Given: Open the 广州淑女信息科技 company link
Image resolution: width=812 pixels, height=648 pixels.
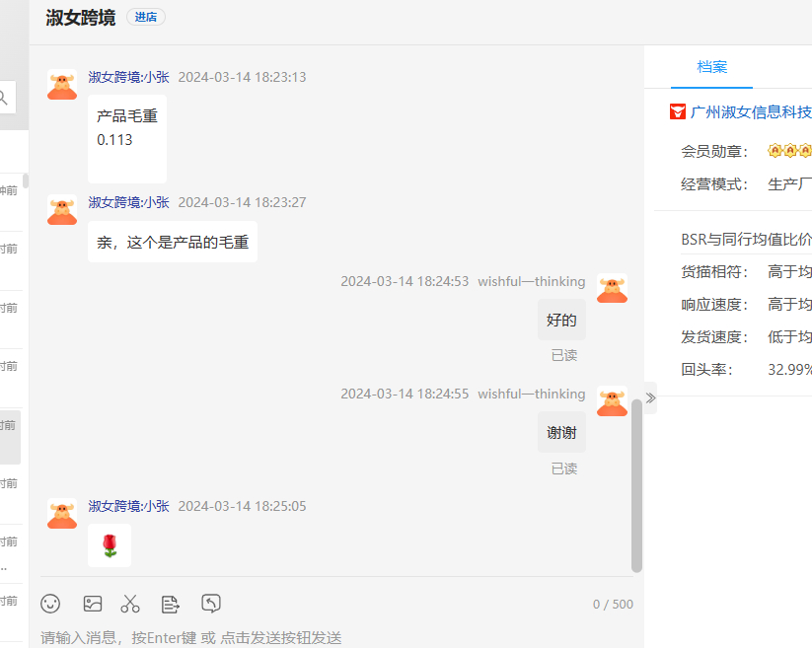Looking at the screenshot, I should (x=751, y=111).
